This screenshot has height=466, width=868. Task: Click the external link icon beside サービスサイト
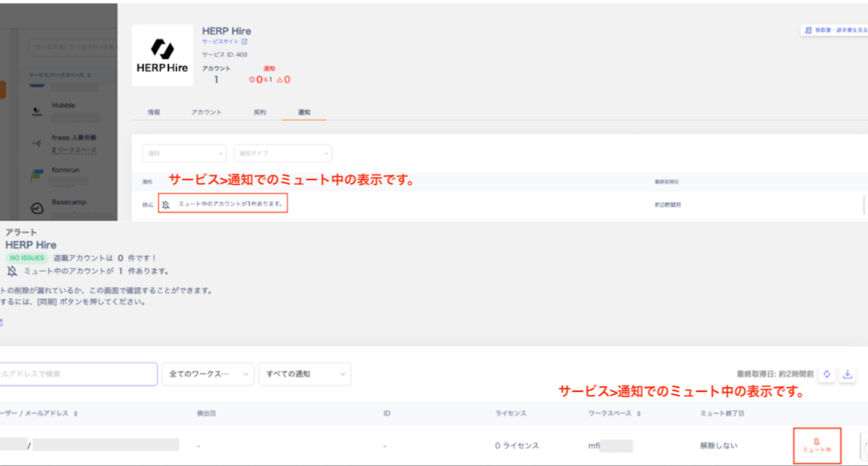pyautogui.click(x=244, y=42)
